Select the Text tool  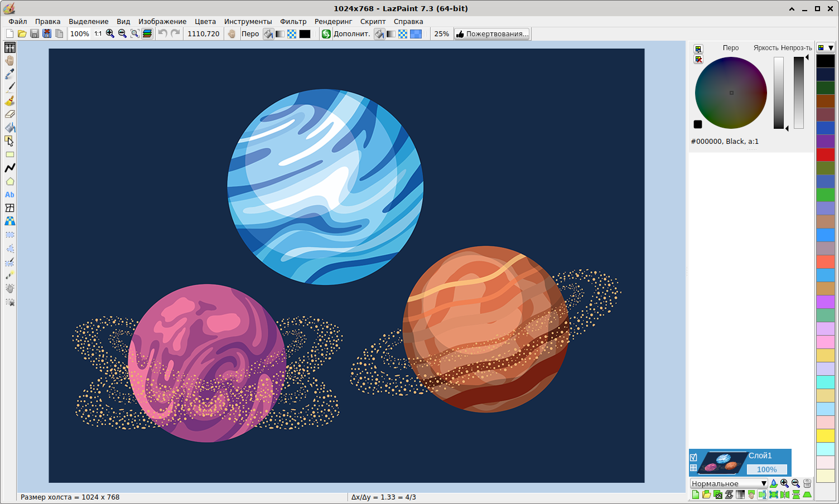point(9,195)
